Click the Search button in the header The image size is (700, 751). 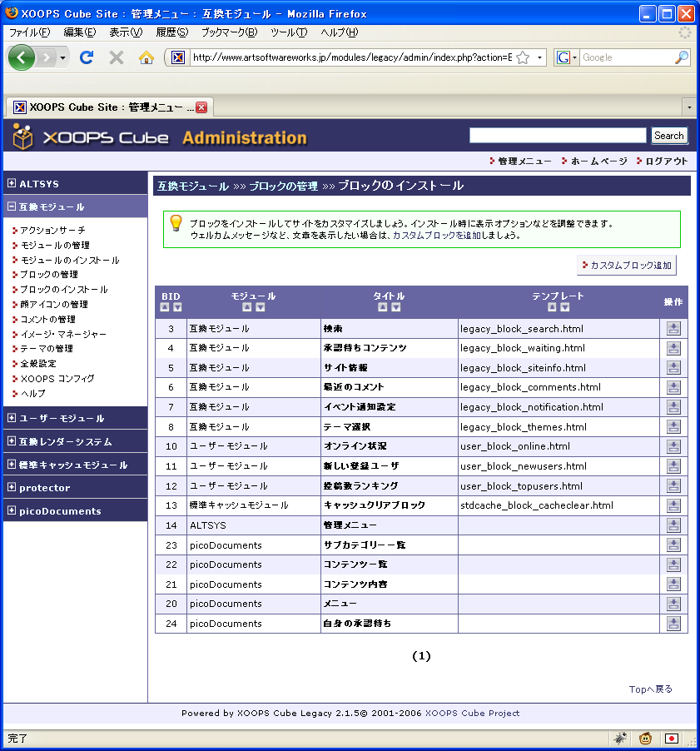pos(668,136)
